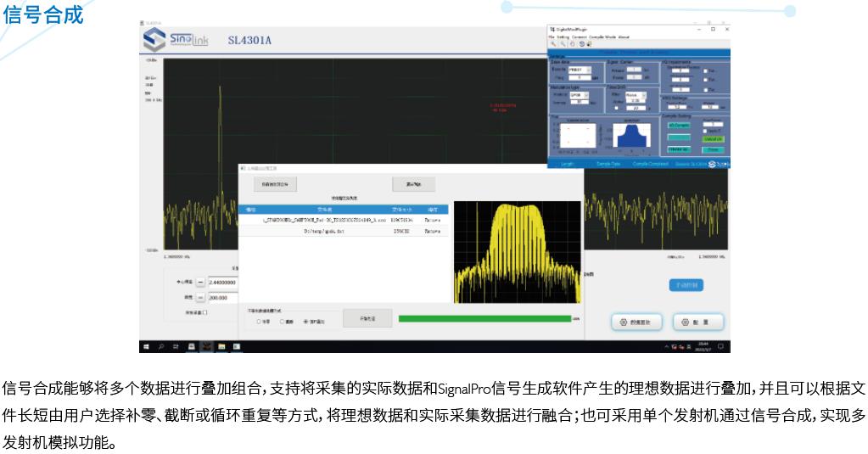
Task: Click the round blue icon in SignalModPlugin toolbar
Action: [582, 44]
